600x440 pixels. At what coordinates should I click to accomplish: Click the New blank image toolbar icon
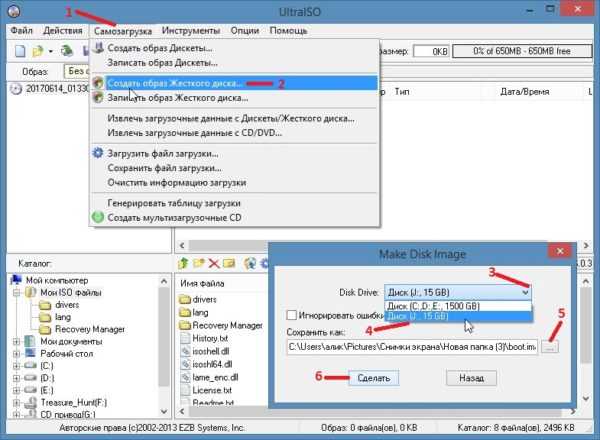(20, 51)
